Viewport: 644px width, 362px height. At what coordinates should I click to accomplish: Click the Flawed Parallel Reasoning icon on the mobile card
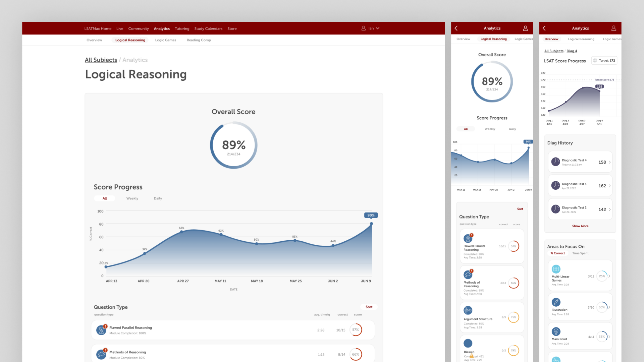(468, 238)
